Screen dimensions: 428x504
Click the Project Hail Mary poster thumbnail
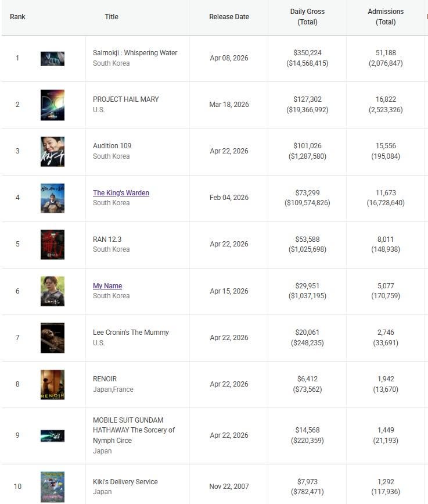(x=52, y=105)
